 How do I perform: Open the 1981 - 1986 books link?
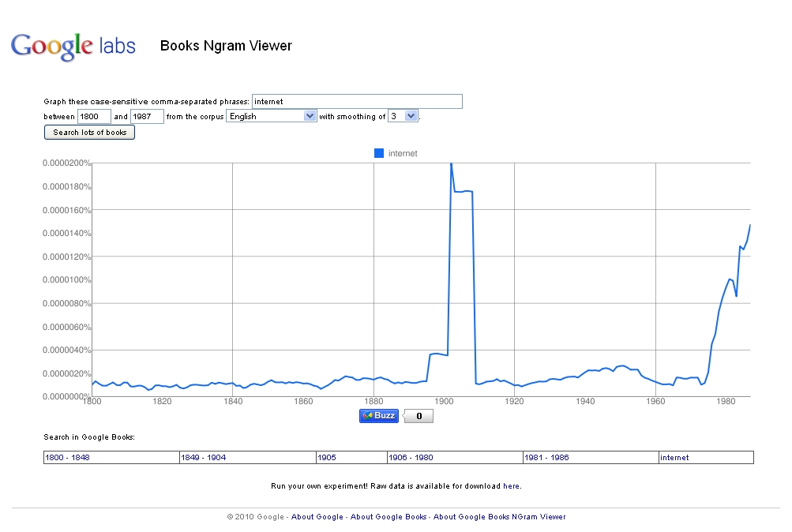tap(546, 458)
